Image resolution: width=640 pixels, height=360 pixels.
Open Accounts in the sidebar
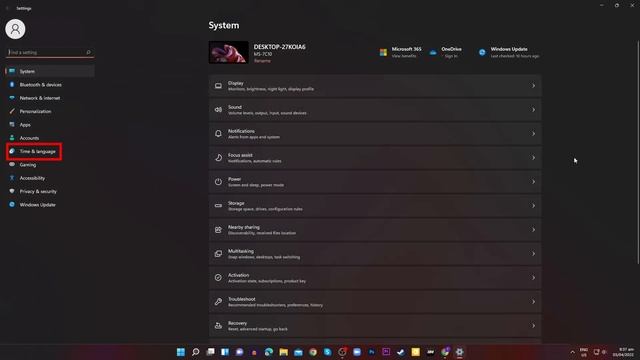tap(29, 138)
